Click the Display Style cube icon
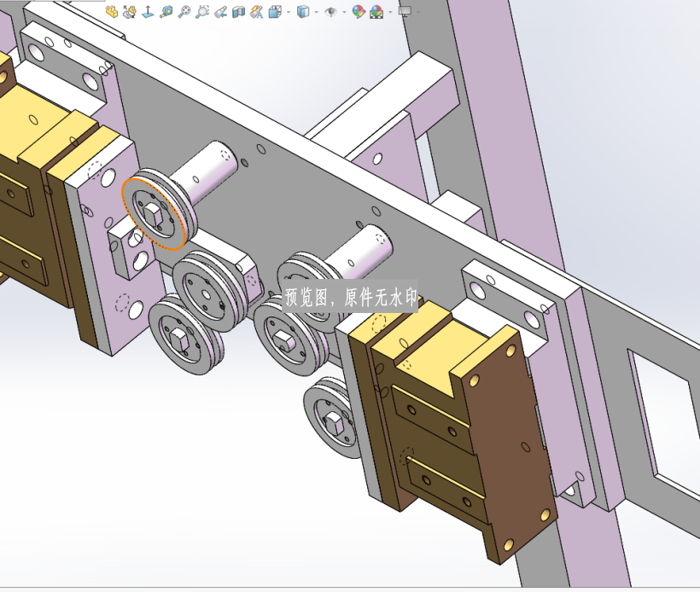The height and width of the screenshot is (592, 700). [x=303, y=12]
